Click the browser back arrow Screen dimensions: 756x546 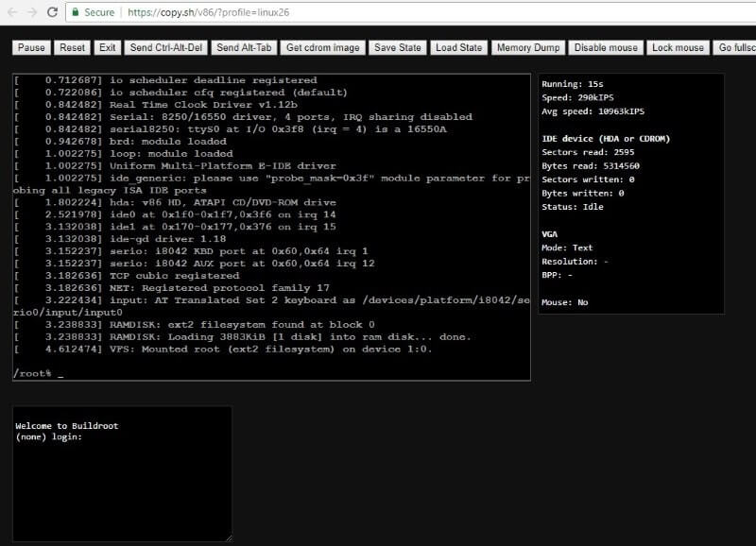[x=11, y=12]
